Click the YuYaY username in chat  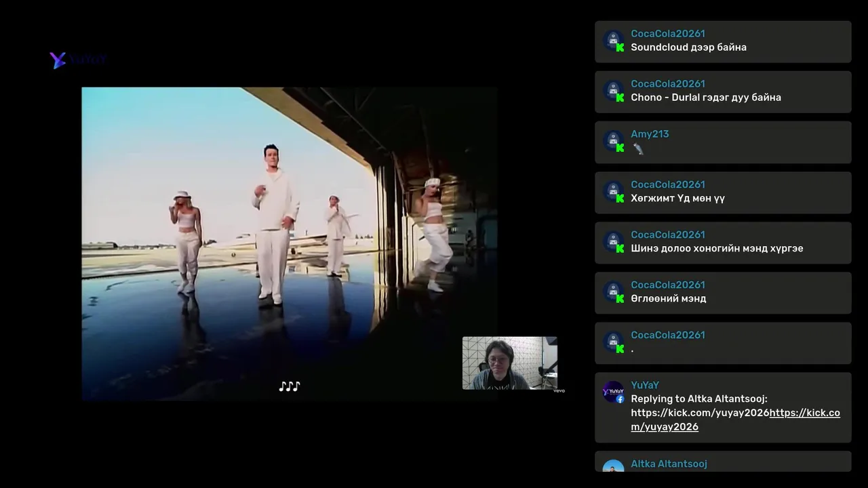pyautogui.click(x=645, y=384)
